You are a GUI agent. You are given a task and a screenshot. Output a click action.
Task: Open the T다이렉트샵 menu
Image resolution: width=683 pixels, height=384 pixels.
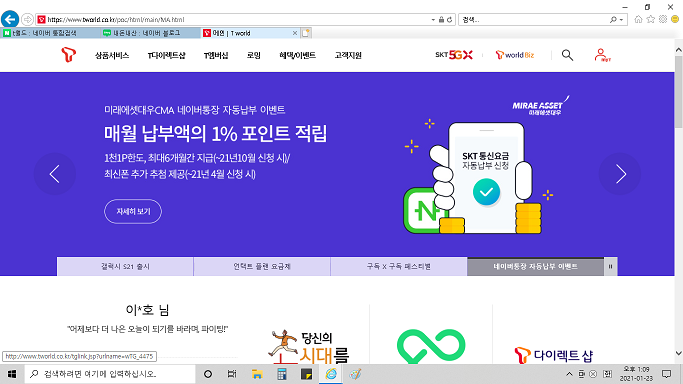tap(166, 55)
